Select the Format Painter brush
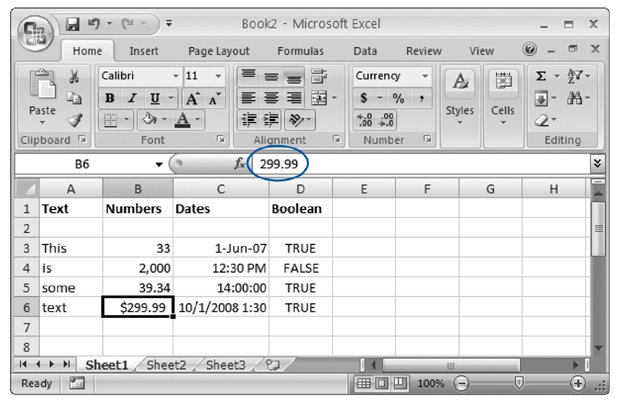 (74, 120)
